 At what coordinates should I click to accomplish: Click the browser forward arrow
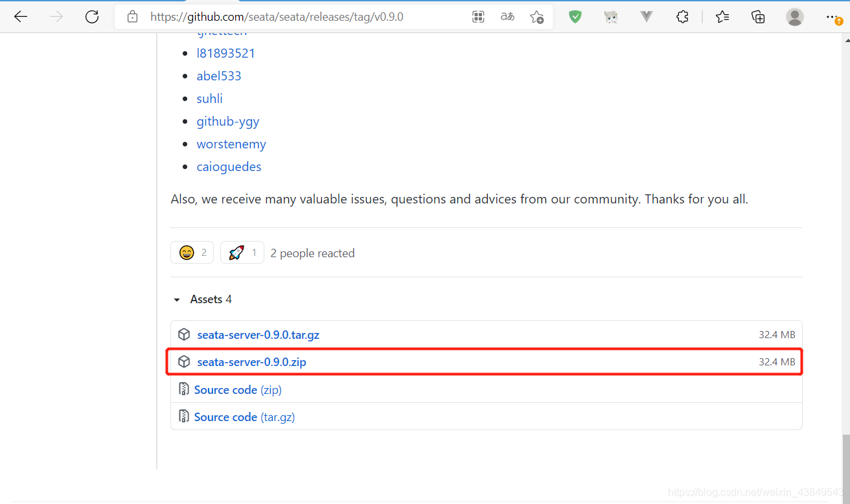(56, 17)
